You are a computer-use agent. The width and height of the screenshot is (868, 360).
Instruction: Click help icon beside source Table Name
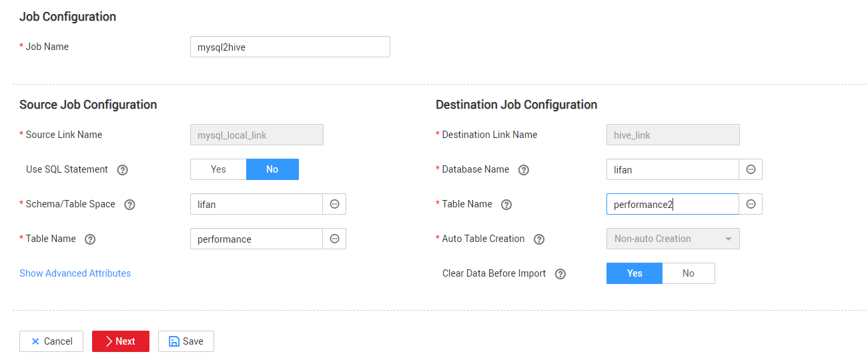90,239
